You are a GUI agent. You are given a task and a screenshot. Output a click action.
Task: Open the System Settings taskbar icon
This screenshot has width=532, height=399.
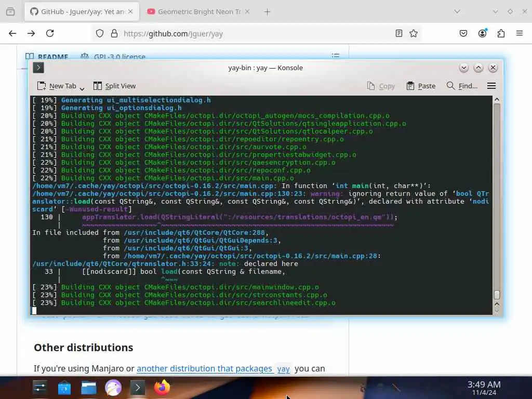pos(40,388)
